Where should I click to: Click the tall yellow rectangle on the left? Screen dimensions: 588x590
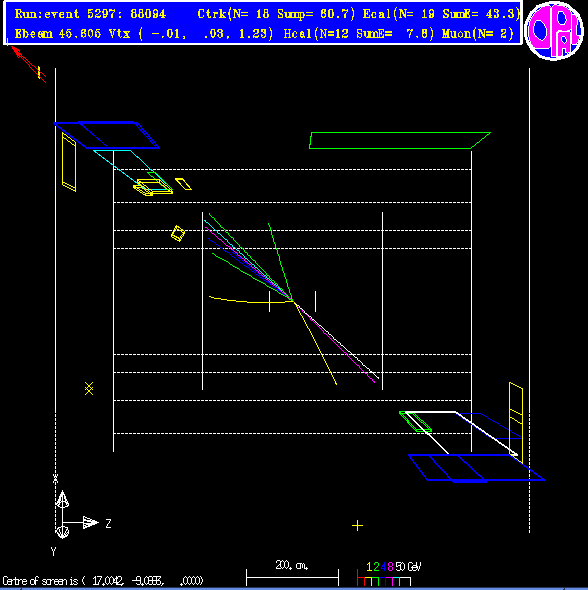click(69, 162)
